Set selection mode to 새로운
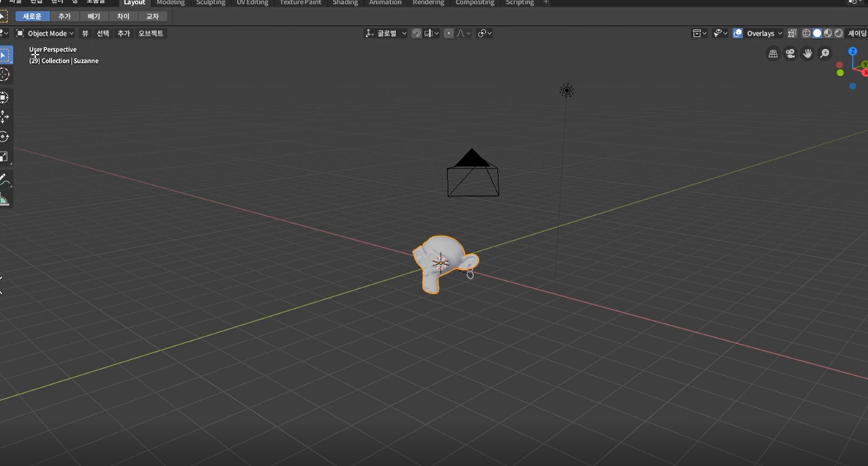 [x=32, y=17]
